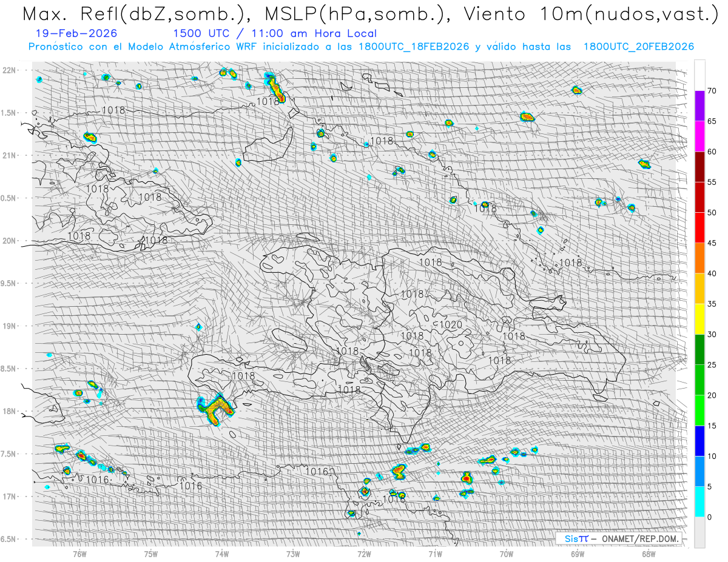Image resolution: width=728 pixels, height=562 pixels.
Task: Click the 76W longitude axis label
Action: pyautogui.click(x=79, y=554)
